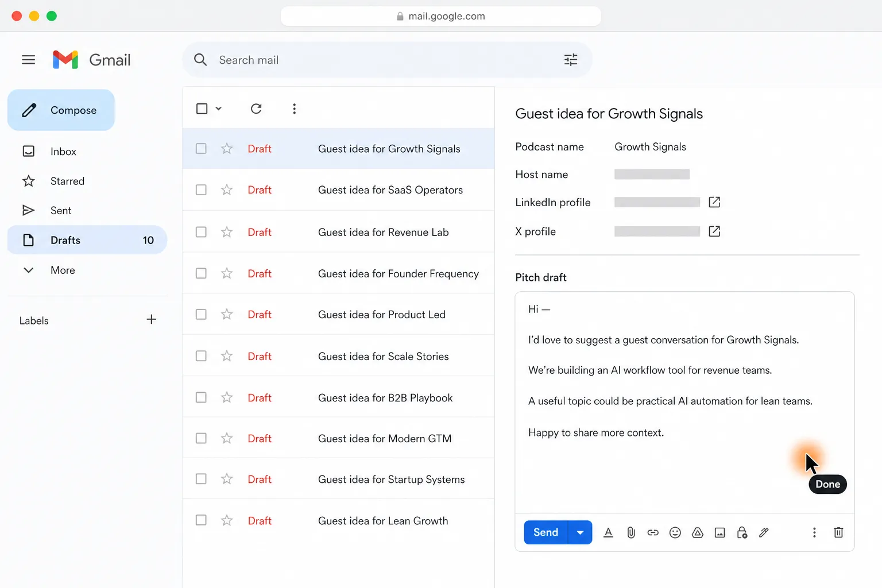This screenshot has width=882, height=588.
Task: Insert a photo into the draft
Action: pyautogui.click(x=719, y=533)
